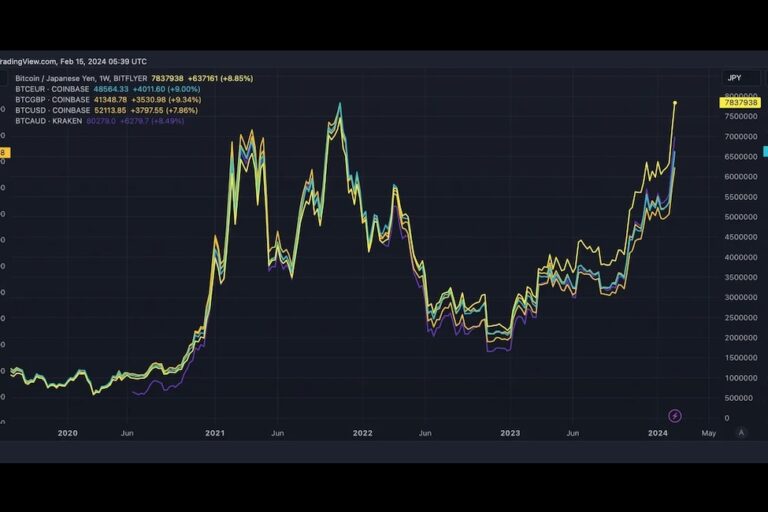
Task: Click the 2023 label on time axis
Action: click(510, 433)
